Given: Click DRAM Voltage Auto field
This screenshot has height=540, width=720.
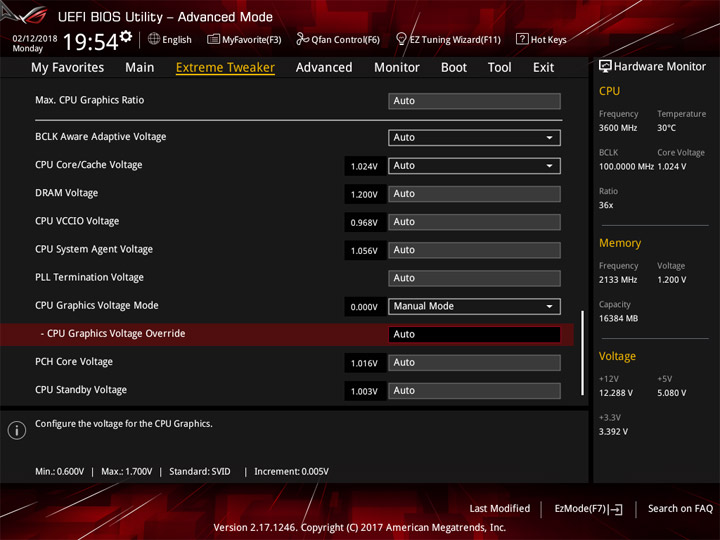Looking at the screenshot, I should click(x=474, y=194).
